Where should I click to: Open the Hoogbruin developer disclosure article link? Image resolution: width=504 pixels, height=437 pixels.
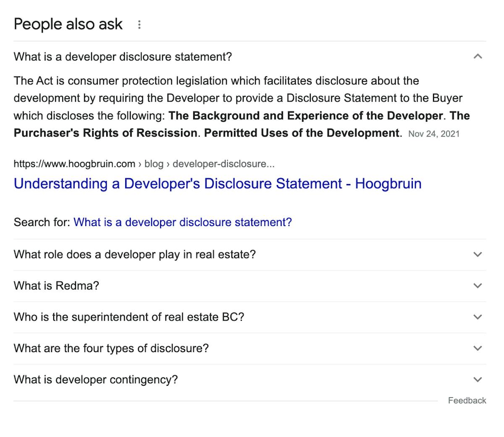point(217,184)
